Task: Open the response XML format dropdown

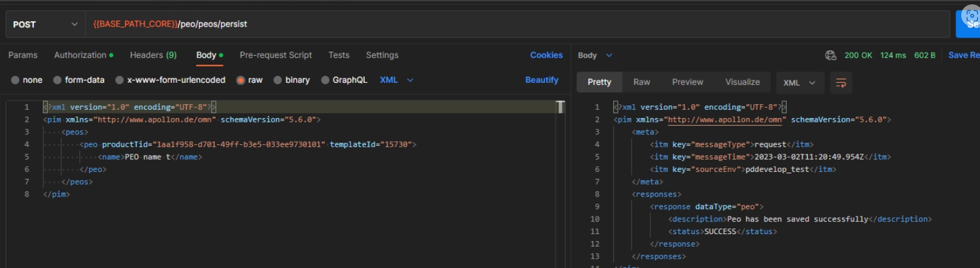Action: (800, 82)
